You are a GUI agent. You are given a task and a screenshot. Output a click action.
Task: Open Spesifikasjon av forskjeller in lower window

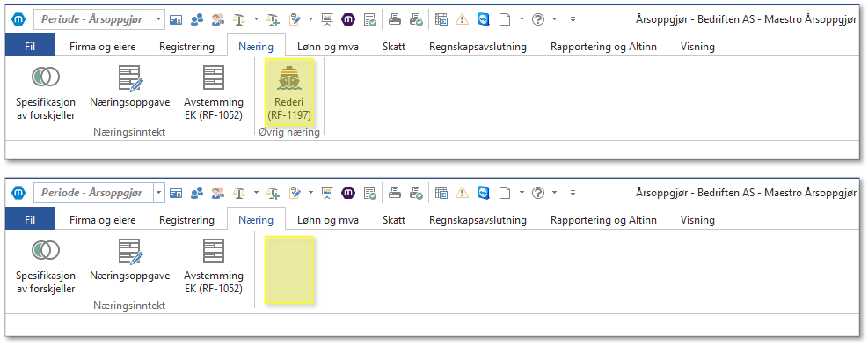click(x=46, y=265)
